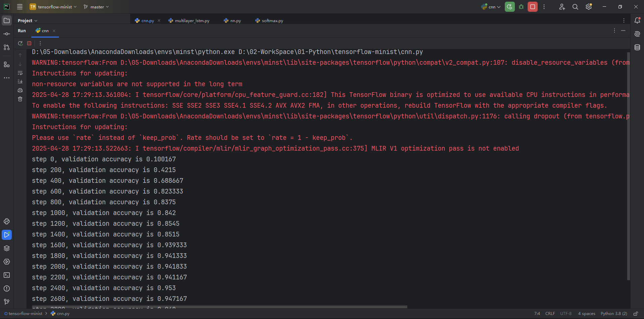Close the cnn Run tab
Viewport: 644px width, 319px height.
tap(54, 31)
